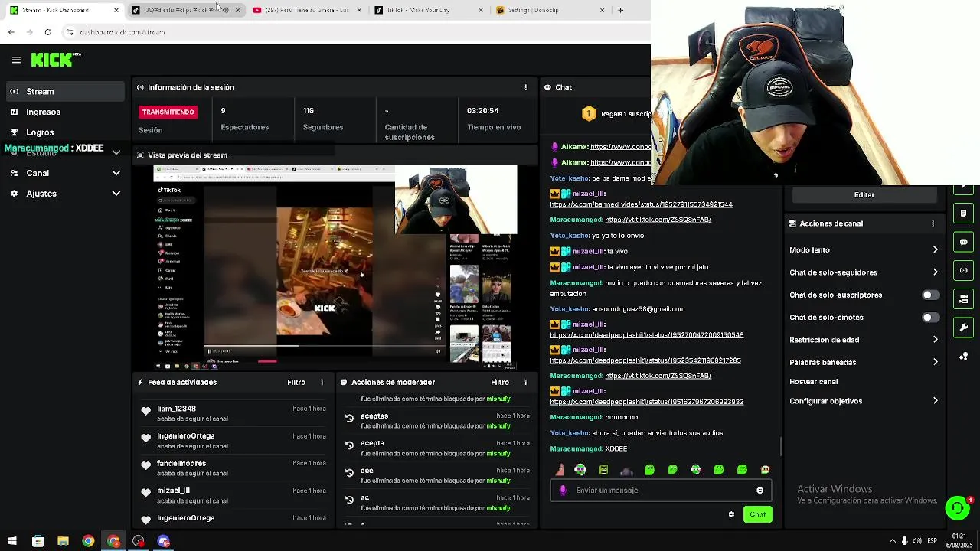Click the chat panel scrollbar
This screenshot has height=551, width=980.
click(781, 445)
